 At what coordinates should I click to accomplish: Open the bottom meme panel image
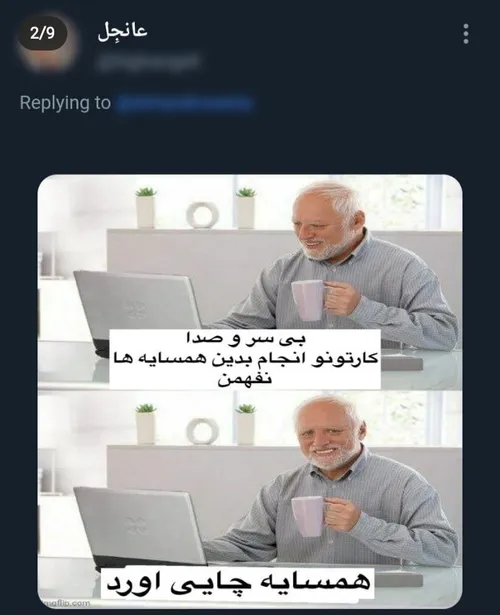tap(250, 499)
